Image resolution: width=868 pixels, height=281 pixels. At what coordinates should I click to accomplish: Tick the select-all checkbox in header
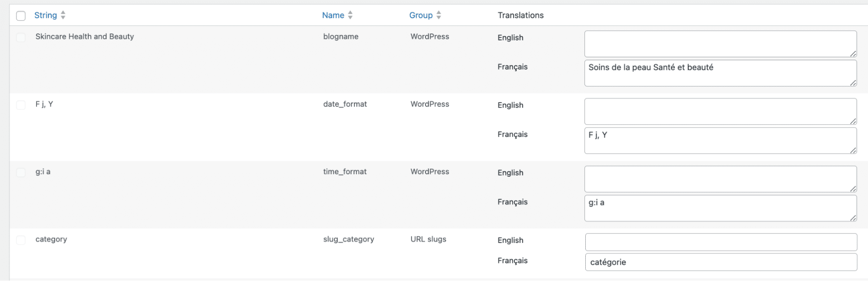tap(21, 16)
